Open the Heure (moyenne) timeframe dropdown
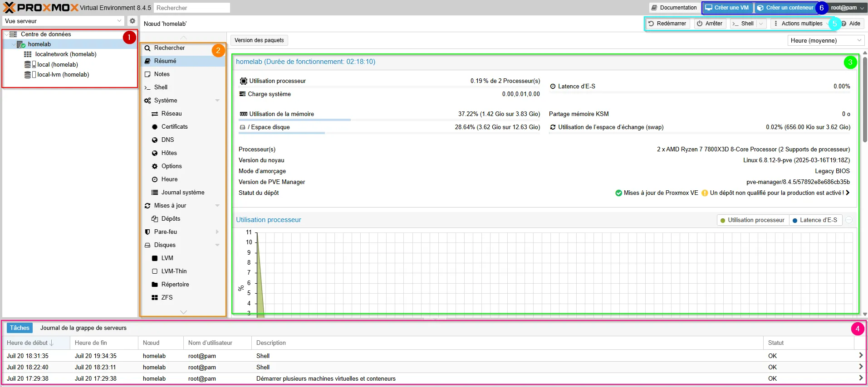The image size is (868, 387). (826, 41)
